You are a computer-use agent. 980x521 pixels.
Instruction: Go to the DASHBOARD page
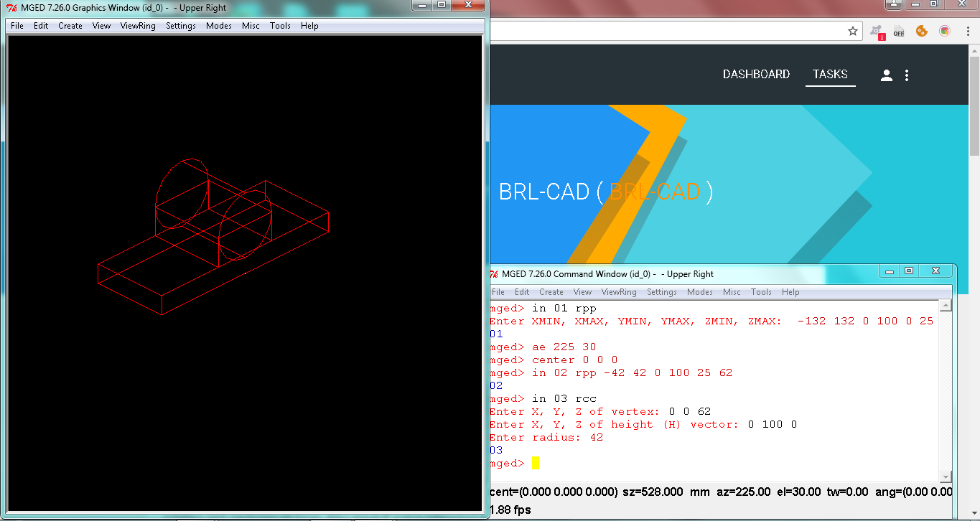[x=756, y=75]
